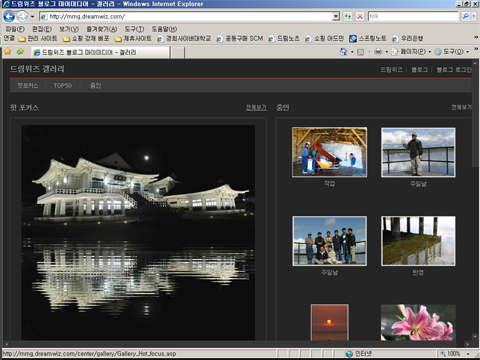Open the Home button dropdown arrow
This screenshot has height=360, width=480.
[352, 52]
